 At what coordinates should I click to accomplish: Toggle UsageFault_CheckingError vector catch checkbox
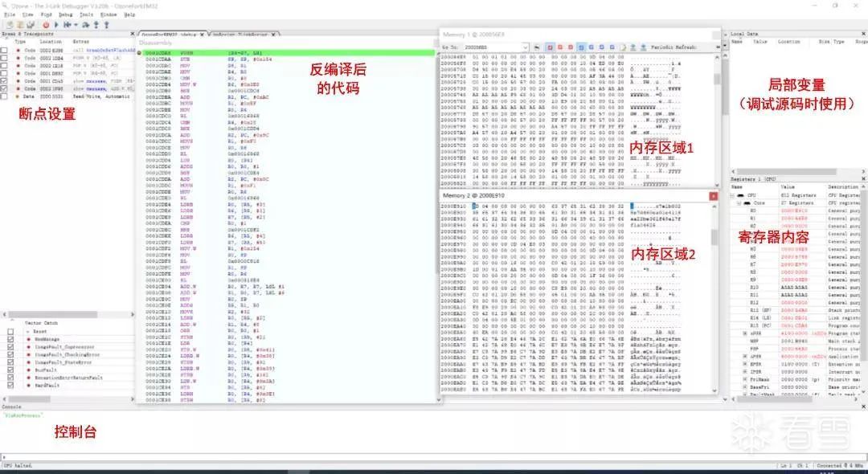tap(10, 354)
